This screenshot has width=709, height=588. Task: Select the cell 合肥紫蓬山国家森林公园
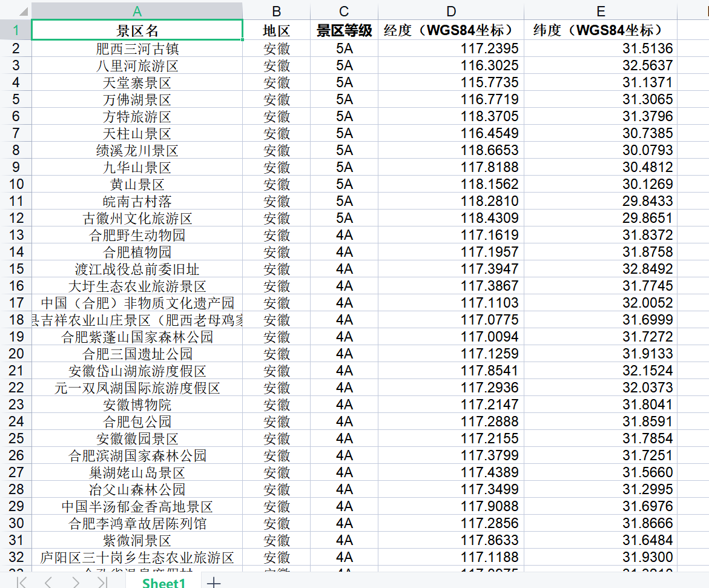137,337
